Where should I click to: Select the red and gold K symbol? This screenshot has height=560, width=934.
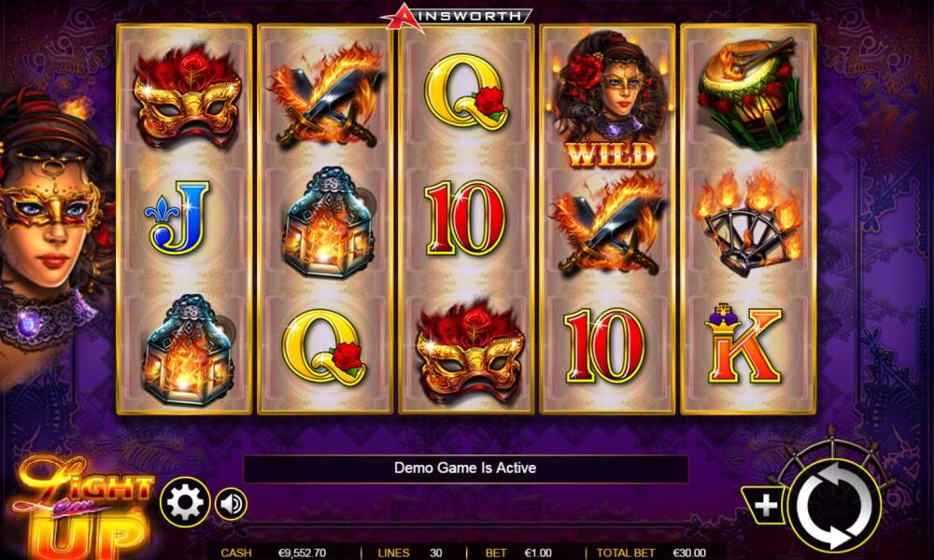[743, 343]
